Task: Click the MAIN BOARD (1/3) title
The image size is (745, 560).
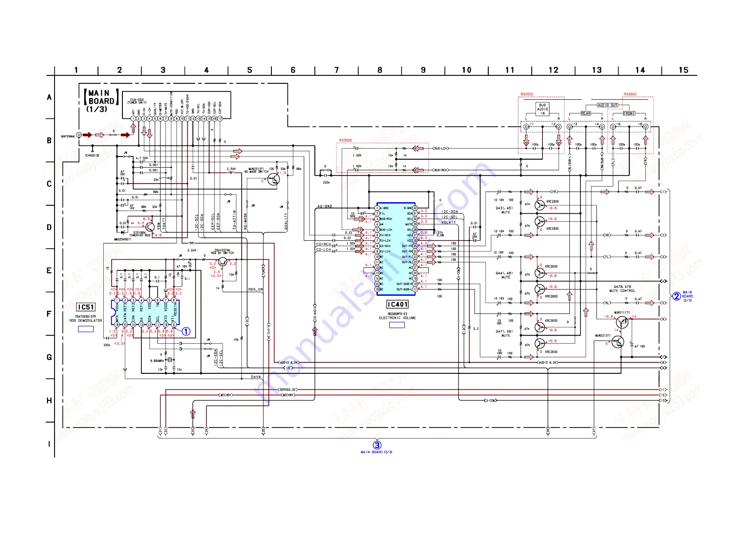Action: click(x=102, y=101)
